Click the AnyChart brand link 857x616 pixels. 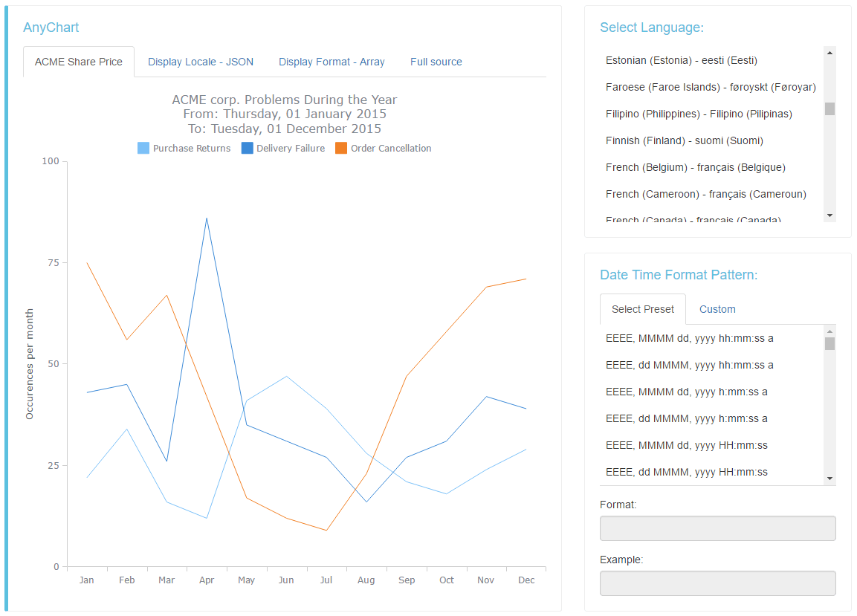(x=50, y=27)
